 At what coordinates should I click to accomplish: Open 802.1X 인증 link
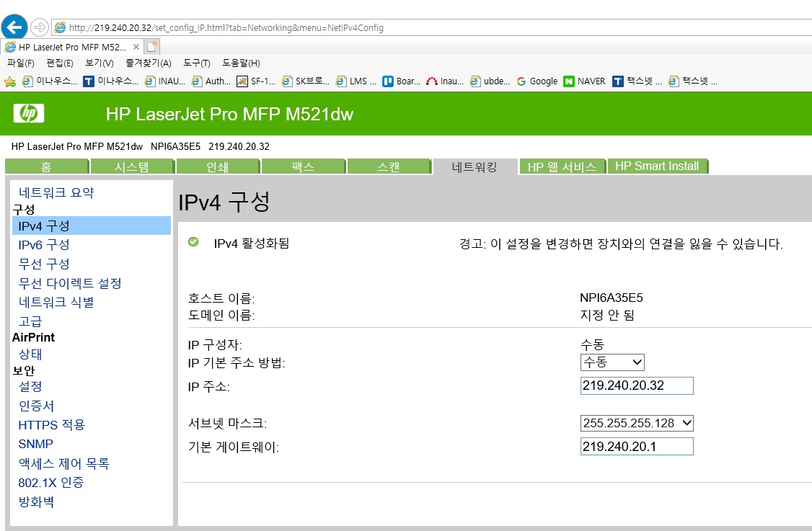click(51, 482)
